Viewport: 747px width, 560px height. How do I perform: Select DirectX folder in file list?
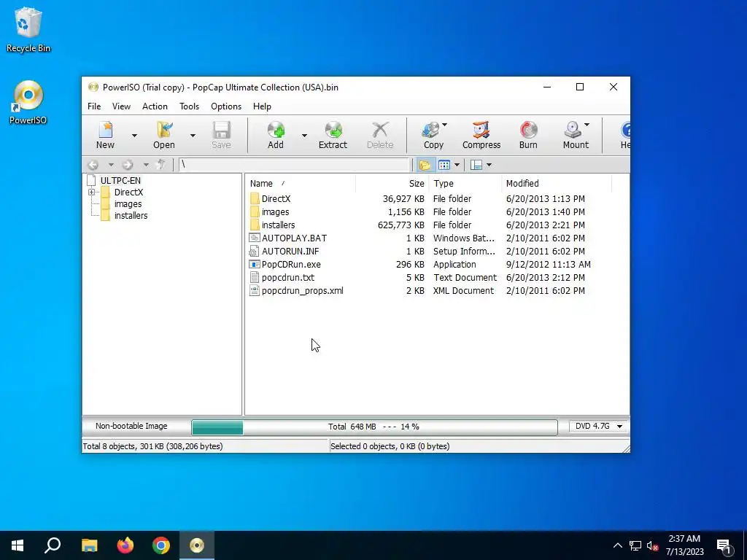tap(276, 199)
